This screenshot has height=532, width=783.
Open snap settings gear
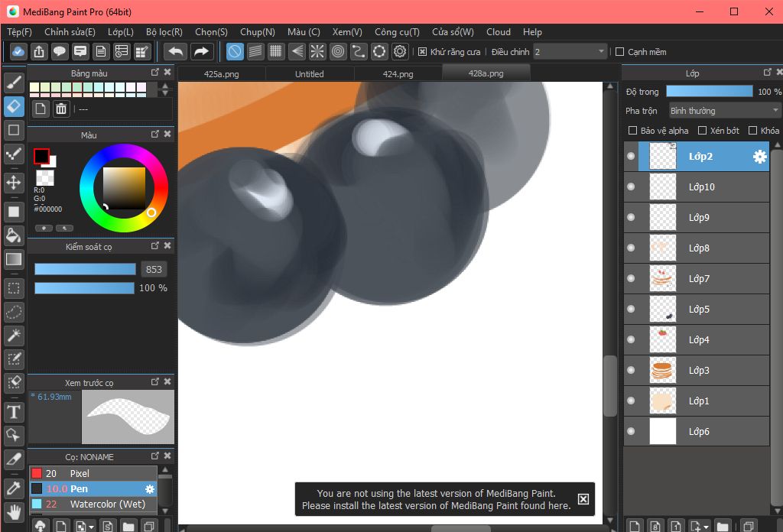coord(400,51)
